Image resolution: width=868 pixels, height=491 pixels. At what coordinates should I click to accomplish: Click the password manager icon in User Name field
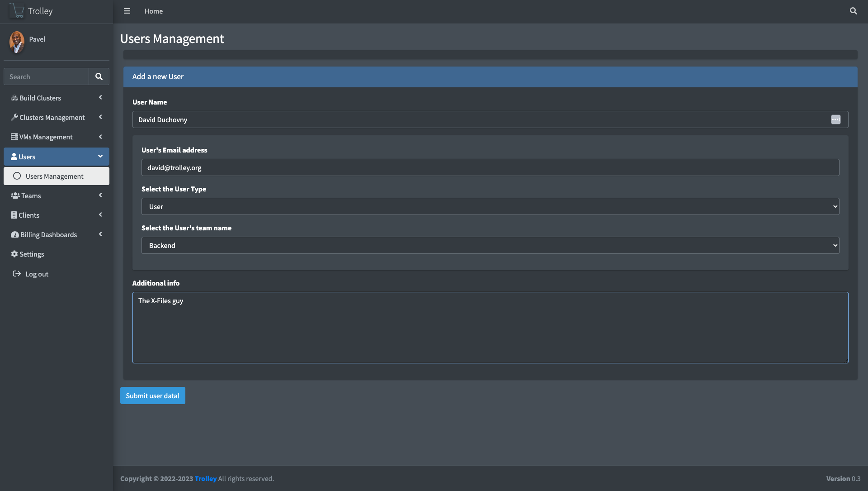click(x=835, y=119)
